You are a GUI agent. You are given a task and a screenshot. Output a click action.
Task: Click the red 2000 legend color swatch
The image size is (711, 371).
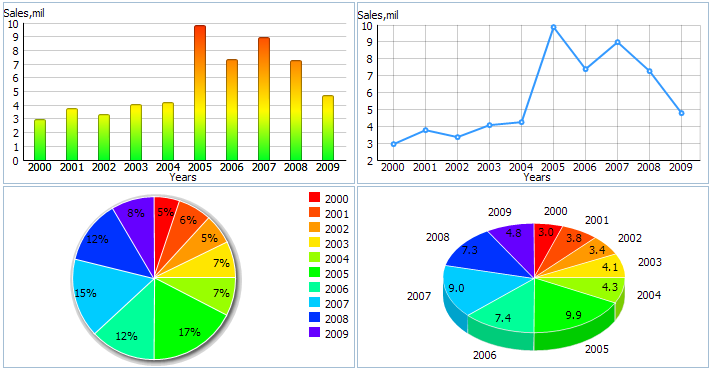314,197
